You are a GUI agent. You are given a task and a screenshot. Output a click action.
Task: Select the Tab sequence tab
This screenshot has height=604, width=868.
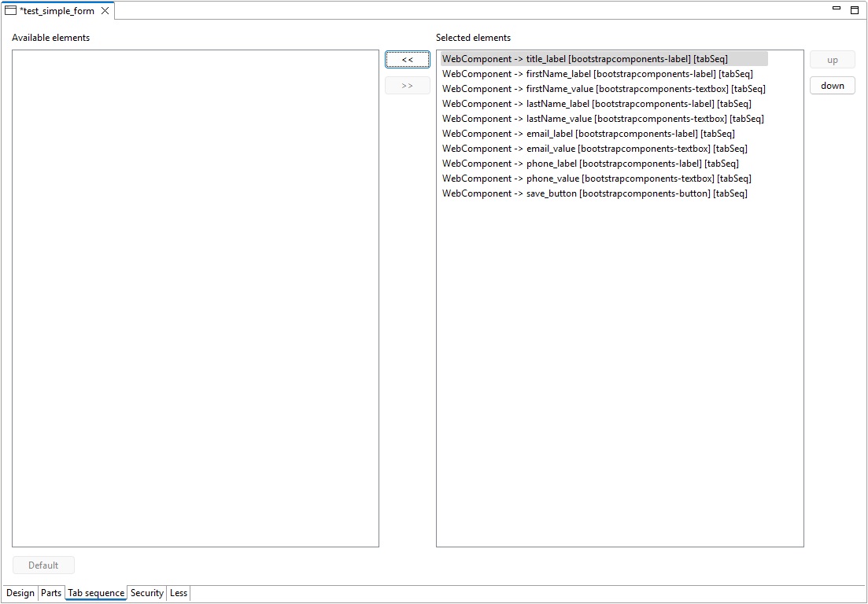pos(96,593)
